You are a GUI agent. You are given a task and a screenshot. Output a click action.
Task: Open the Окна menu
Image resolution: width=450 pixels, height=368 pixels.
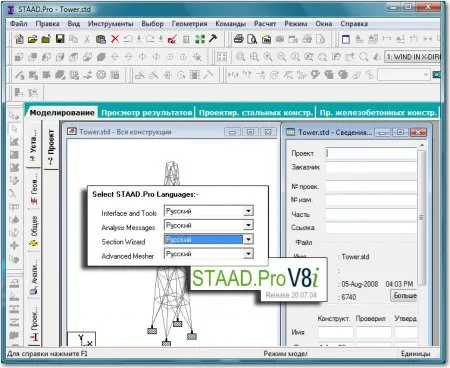[324, 24]
